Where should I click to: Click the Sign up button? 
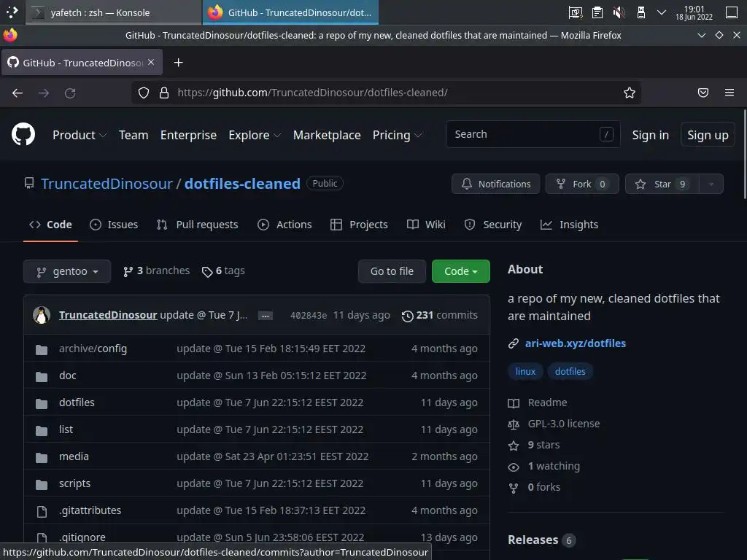tap(708, 135)
